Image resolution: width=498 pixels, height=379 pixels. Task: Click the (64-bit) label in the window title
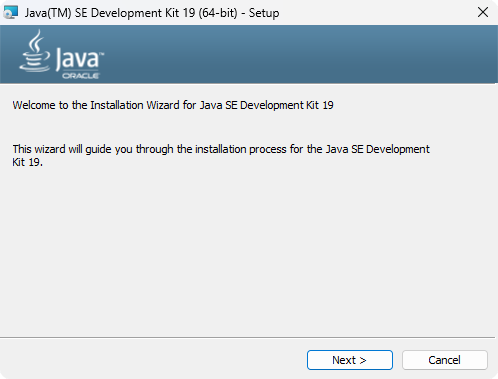[218, 13]
